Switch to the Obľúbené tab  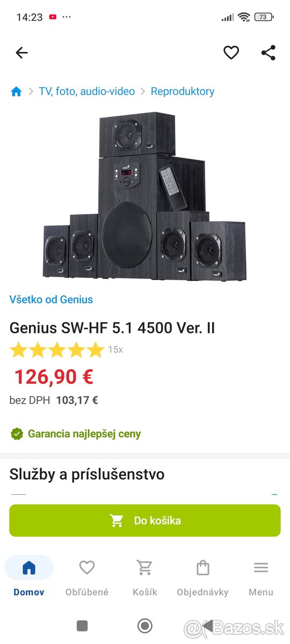pyautogui.click(x=87, y=577)
